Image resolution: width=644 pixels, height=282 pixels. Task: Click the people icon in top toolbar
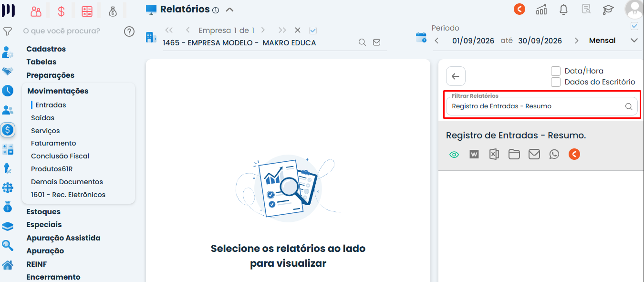(36, 11)
